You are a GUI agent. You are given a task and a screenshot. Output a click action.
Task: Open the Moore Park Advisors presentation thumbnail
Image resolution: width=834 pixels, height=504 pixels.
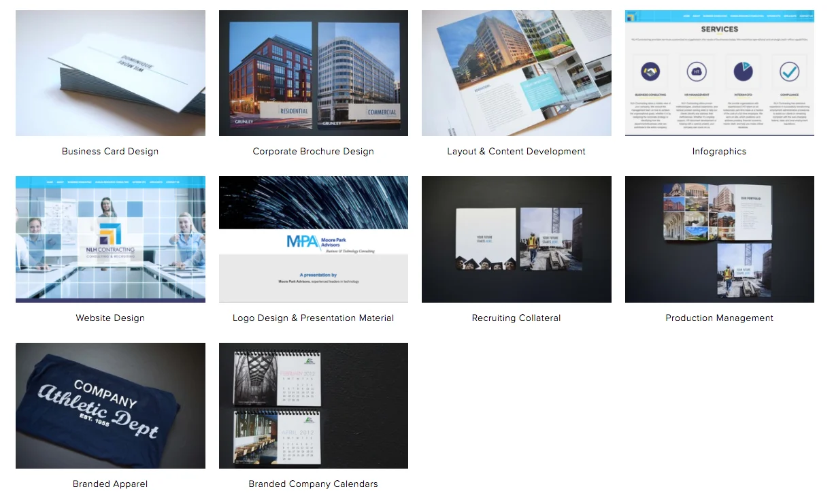coord(314,239)
